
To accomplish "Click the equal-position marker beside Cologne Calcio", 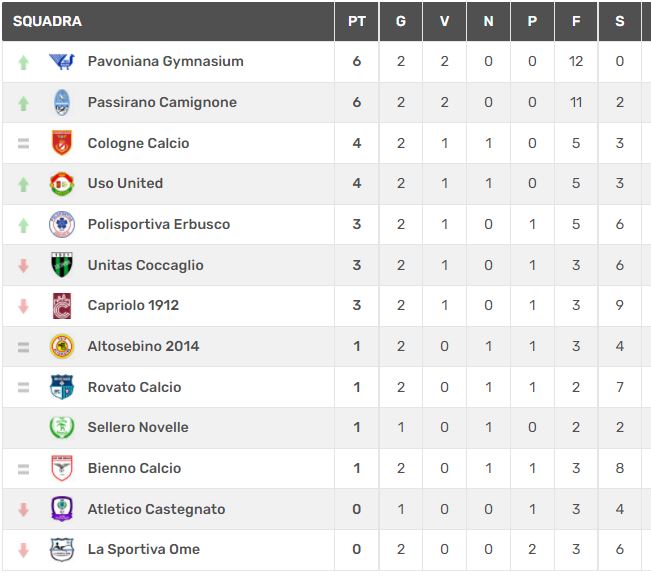I will point(24,143).
